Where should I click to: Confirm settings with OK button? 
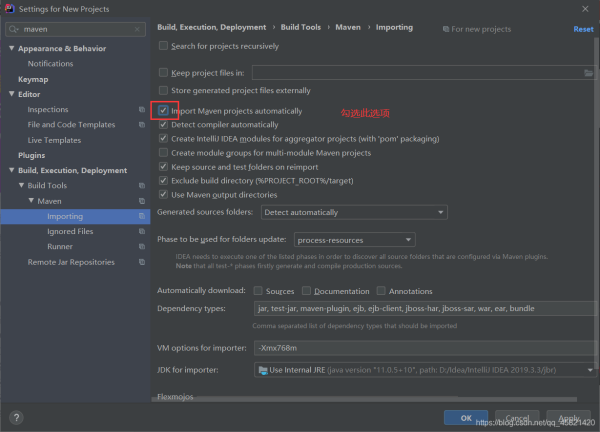pos(466,418)
